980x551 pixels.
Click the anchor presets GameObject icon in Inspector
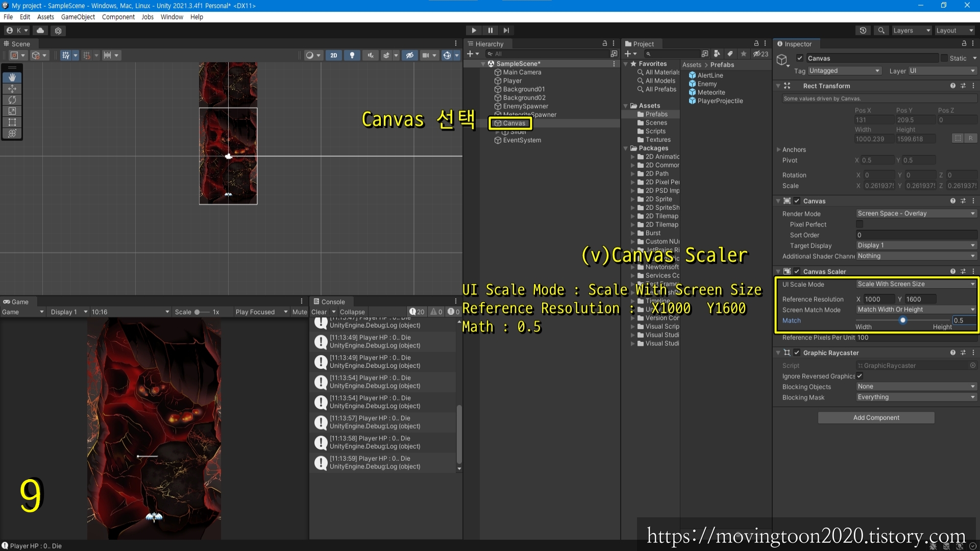point(782,60)
